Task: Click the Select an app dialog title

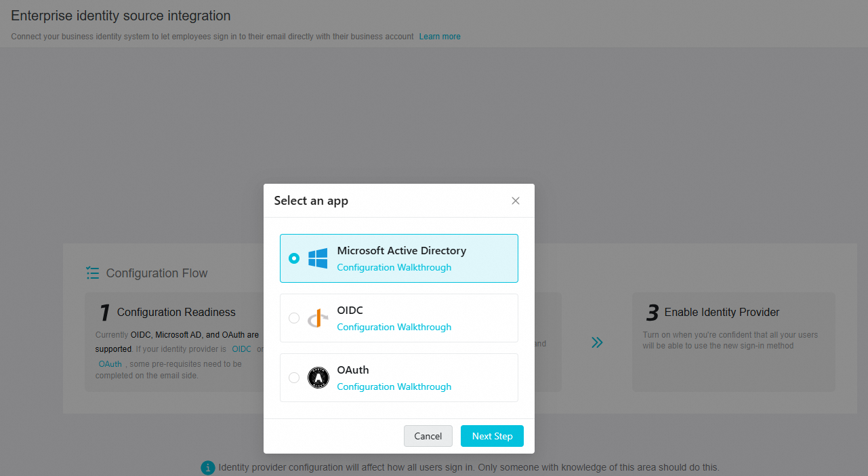Action: [x=311, y=201]
